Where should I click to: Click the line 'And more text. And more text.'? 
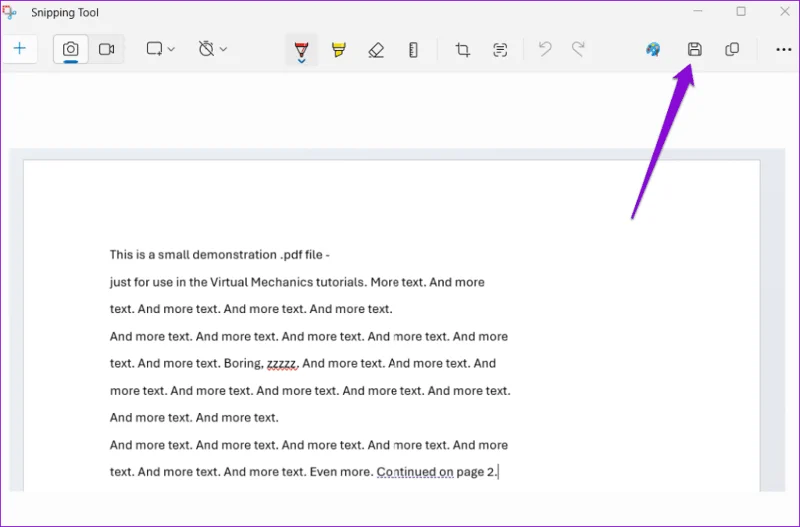(194, 418)
